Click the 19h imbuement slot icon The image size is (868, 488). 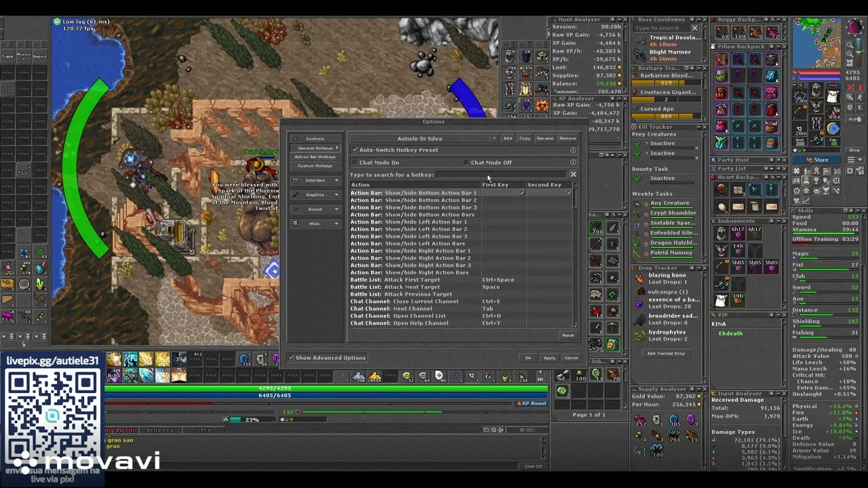coord(738,300)
